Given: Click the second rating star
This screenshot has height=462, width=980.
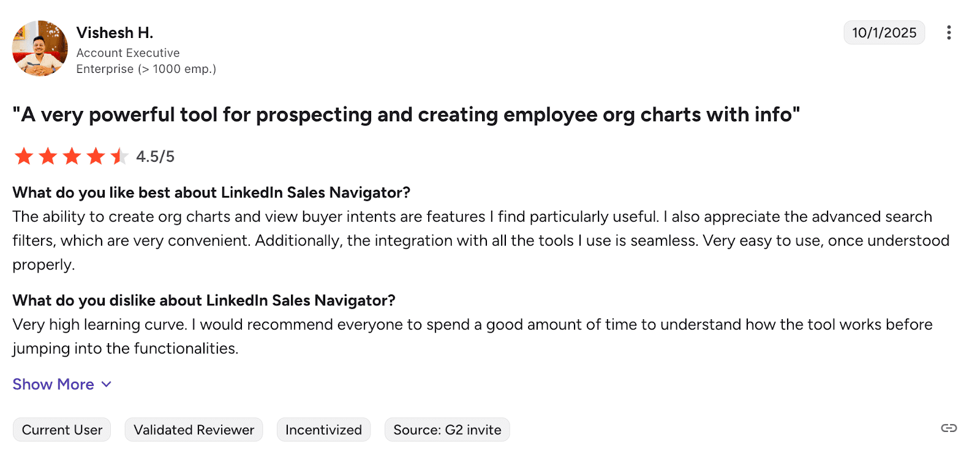Looking at the screenshot, I should [x=48, y=156].
